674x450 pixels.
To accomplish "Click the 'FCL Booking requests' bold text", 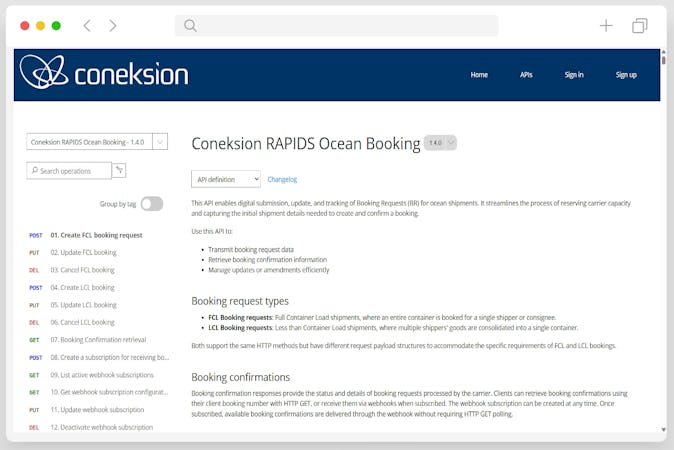I will [240, 318].
